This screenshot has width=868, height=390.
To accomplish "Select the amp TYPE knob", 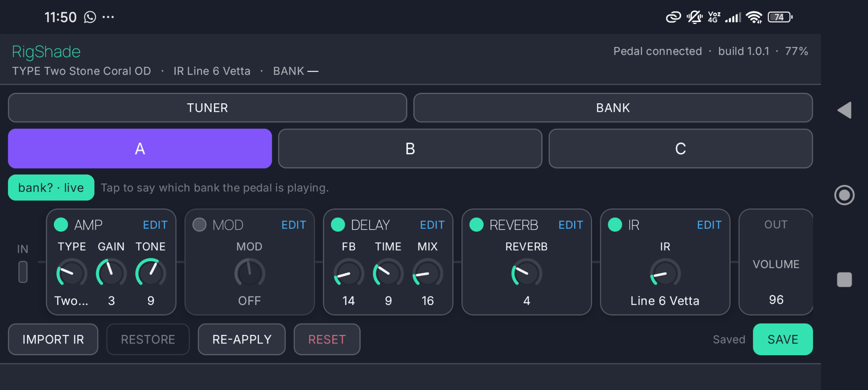I will pyautogui.click(x=72, y=274).
